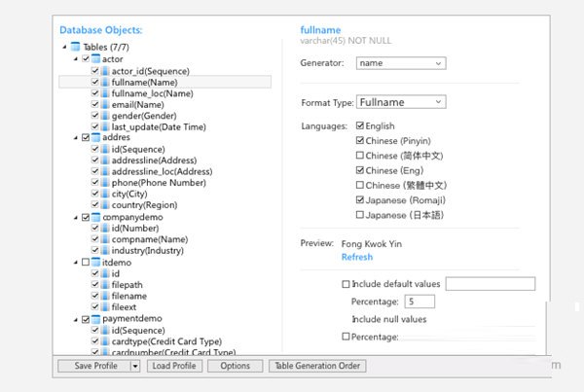Click the 'fullname' column heading
This screenshot has height=392, width=584.
tap(320, 30)
